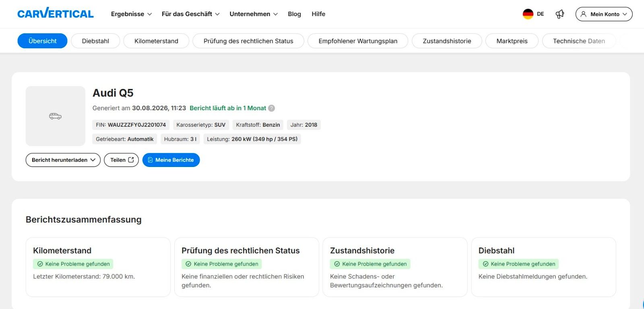The image size is (644, 309).
Task: Expand the Ergebnisse menu
Action: pos(131,14)
